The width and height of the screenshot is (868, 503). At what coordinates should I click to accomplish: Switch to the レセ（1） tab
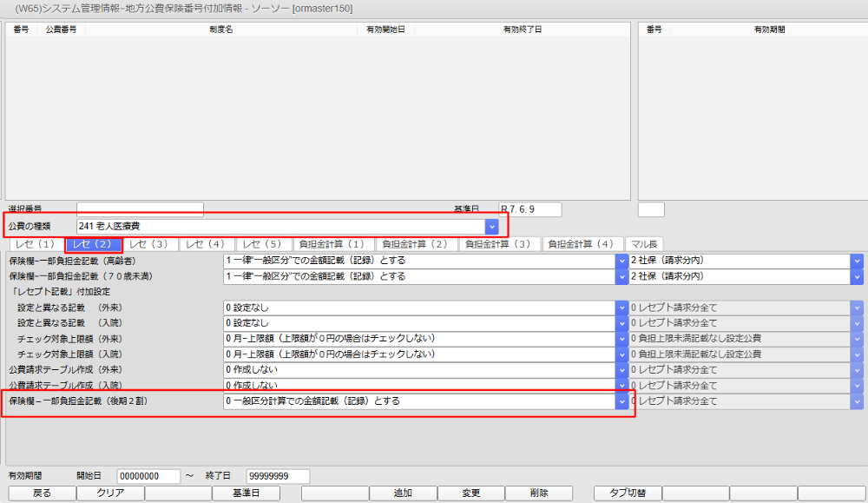click(36, 244)
